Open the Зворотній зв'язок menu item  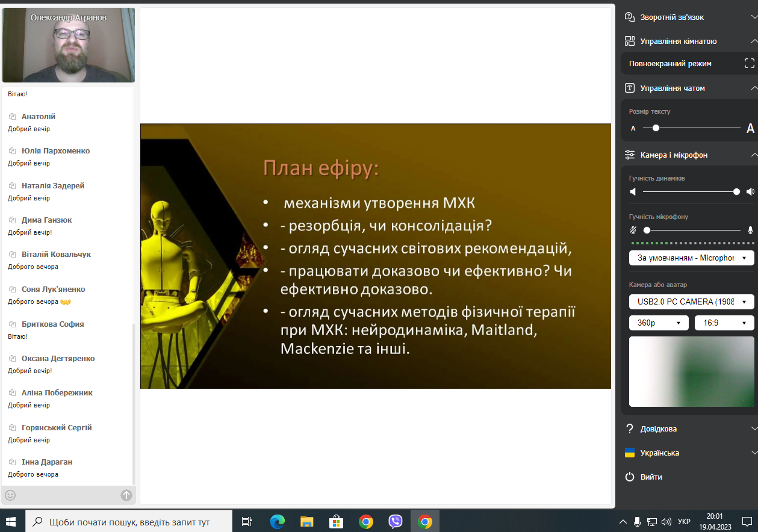coord(672,17)
